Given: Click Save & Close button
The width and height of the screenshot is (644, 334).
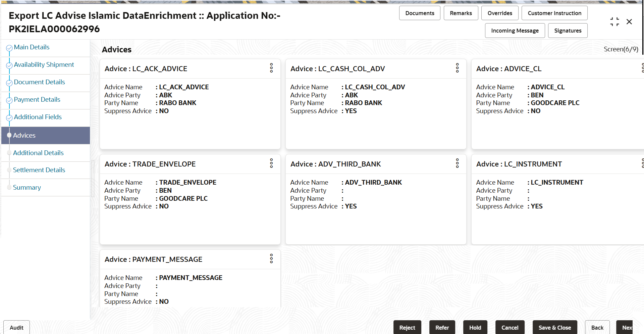Looking at the screenshot, I should pyautogui.click(x=555, y=328).
